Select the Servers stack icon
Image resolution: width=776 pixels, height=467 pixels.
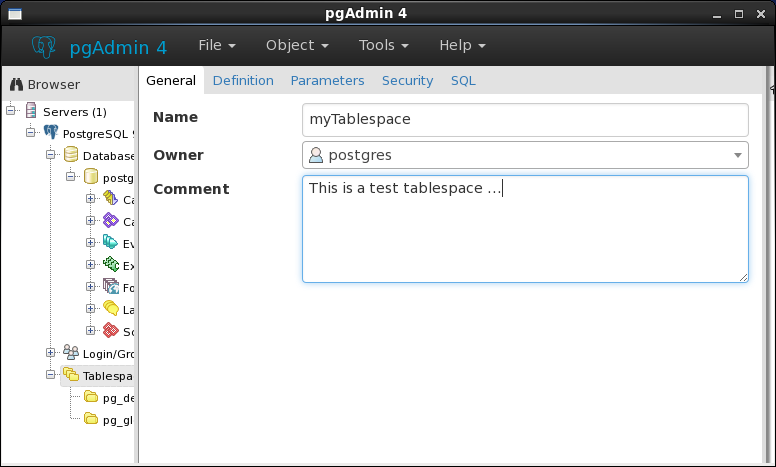coord(31,110)
